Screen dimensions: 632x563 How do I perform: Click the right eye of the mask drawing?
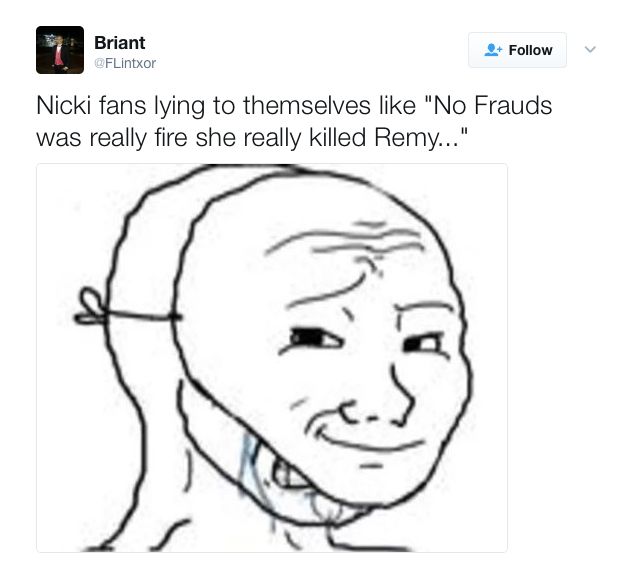[424, 344]
